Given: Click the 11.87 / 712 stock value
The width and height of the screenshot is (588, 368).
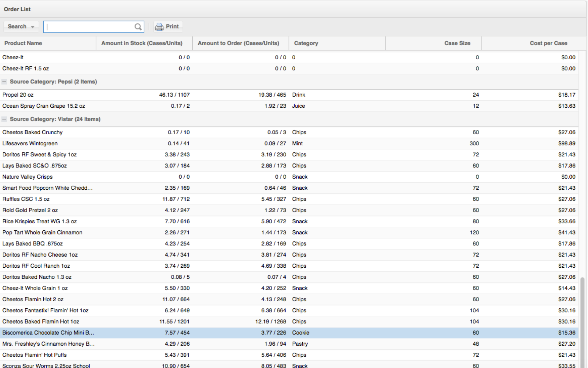Looking at the screenshot, I should [x=176, y=199].
